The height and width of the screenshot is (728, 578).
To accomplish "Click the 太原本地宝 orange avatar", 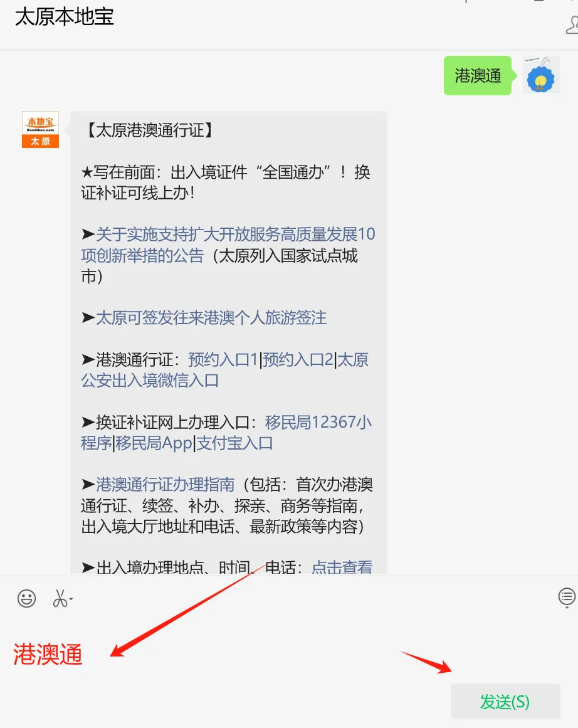I will tap(40, 130).
